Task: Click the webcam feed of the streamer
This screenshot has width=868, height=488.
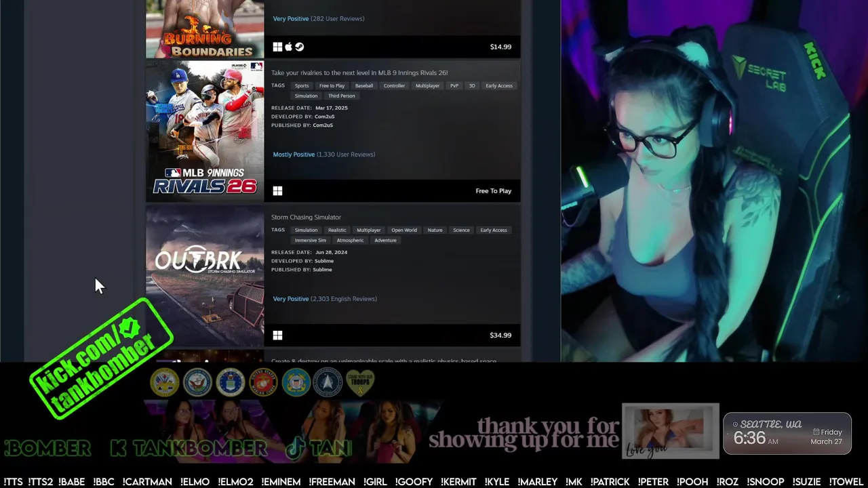Action: 715,181
